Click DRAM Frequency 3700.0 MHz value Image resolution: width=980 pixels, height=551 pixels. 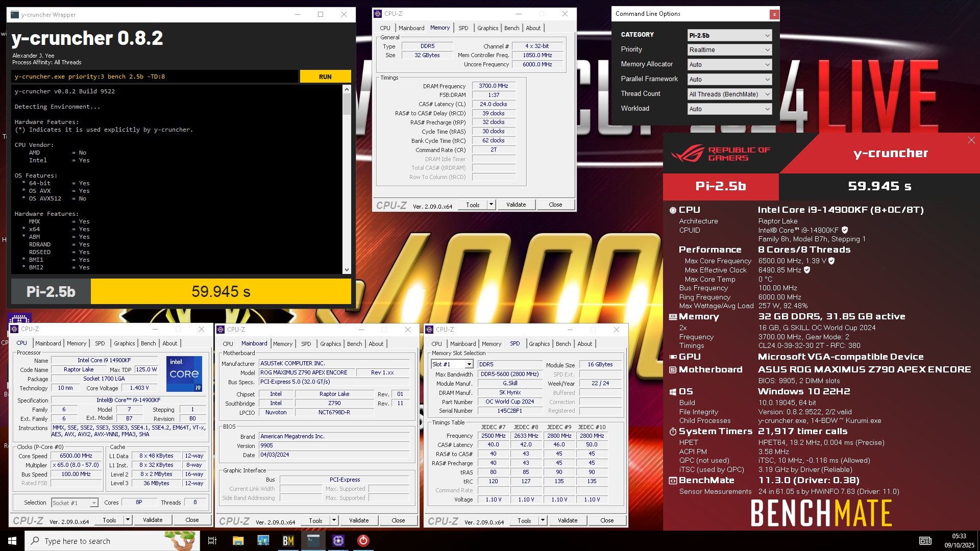click(494, 86)
